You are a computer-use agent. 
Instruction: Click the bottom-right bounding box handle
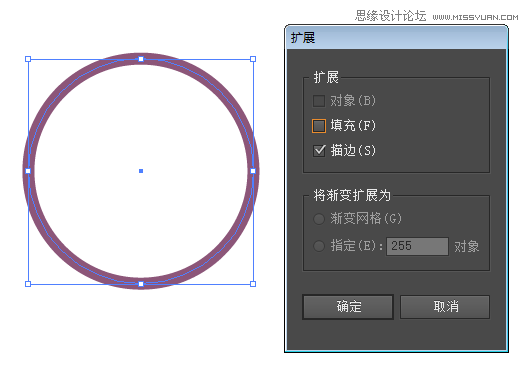253,284
